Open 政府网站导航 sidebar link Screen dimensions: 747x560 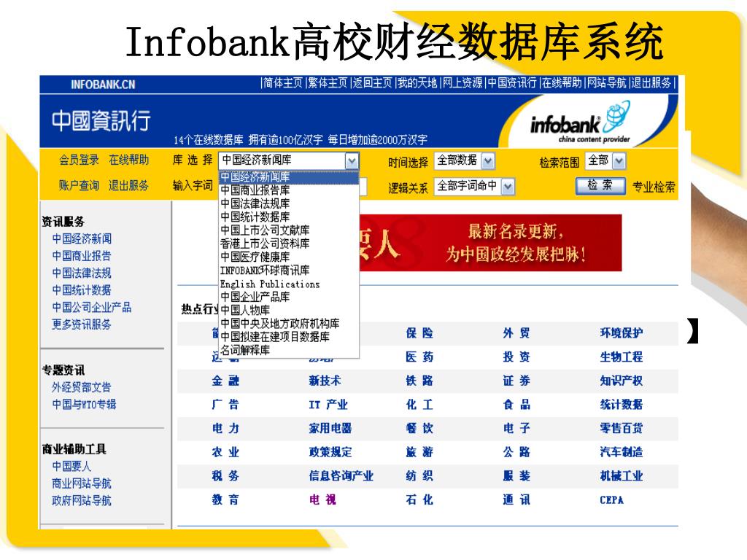click(82, 500)
